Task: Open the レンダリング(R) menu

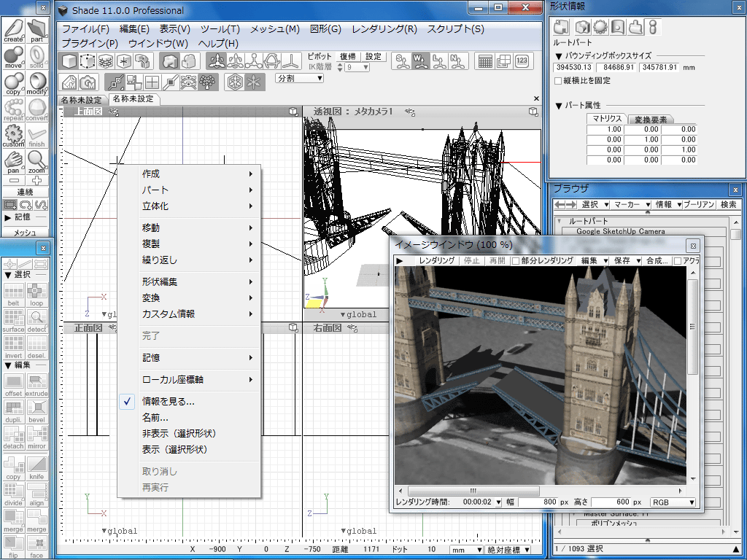Action: tap(384, 29)
